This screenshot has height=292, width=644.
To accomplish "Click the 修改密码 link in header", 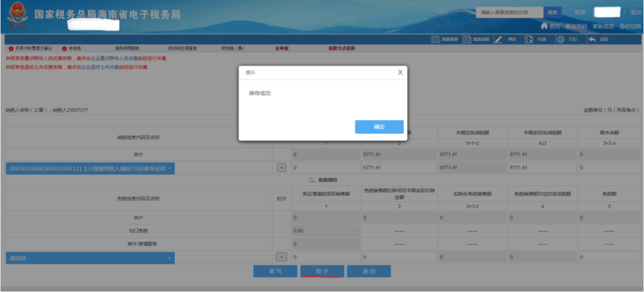I will click(576, 26).
